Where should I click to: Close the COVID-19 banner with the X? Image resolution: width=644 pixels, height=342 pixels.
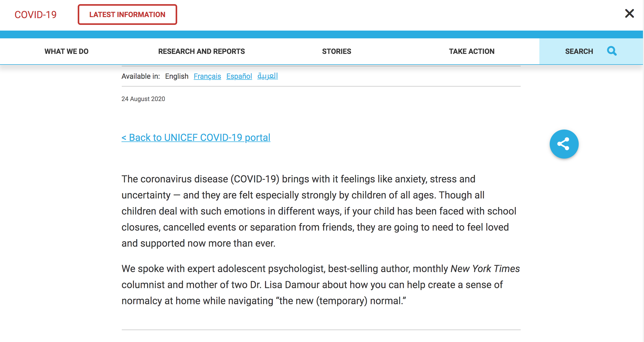point(629,13)
